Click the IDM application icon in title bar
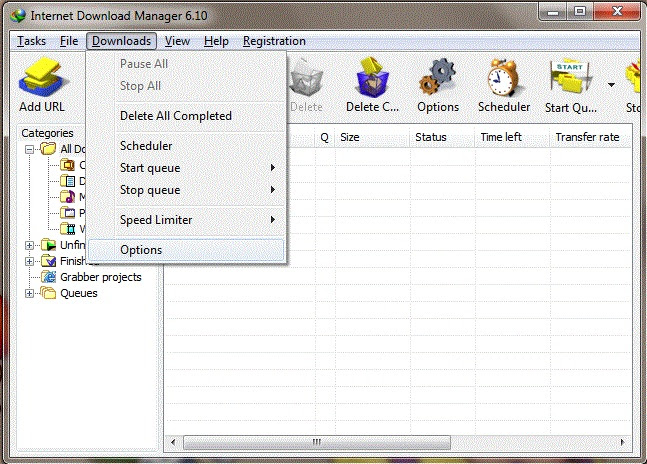The width and height of the screenshot is (647, 464). [x=18, y=16]
